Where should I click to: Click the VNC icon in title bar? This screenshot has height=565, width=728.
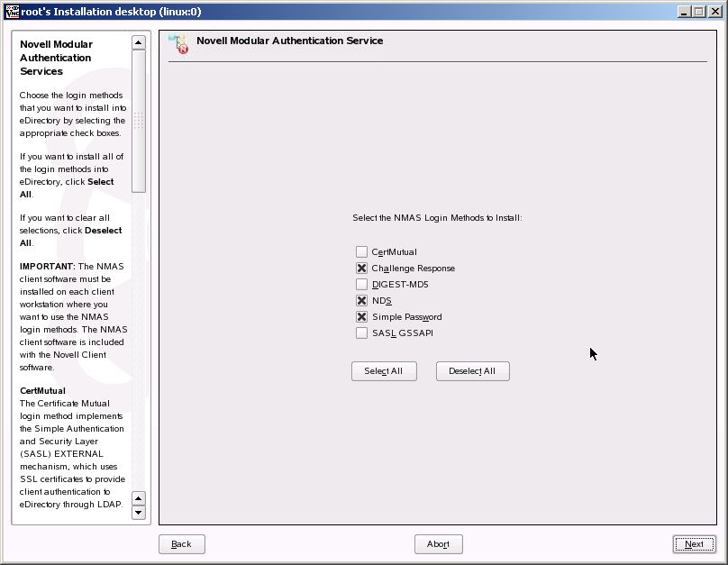click(x=12, y=11)
